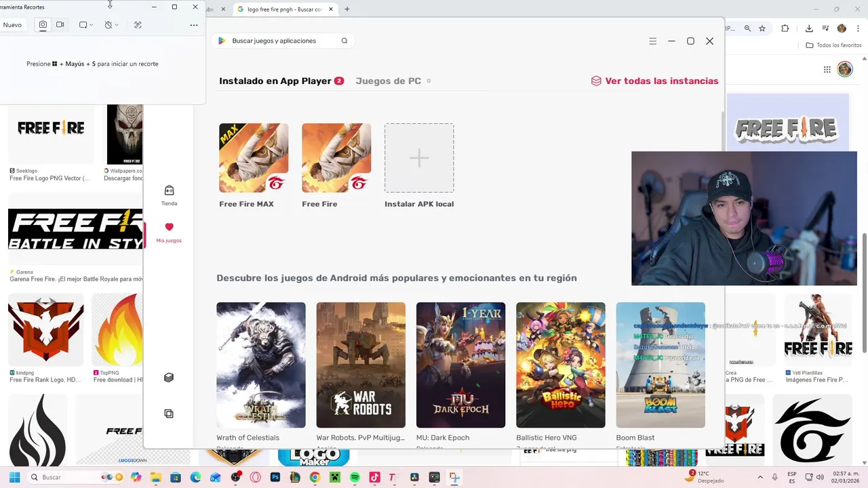Image resolution: width=868 pixels, height=488 pixels.
Task: Open Spotify from taskbar
Action: pyautogui.click(x=355, y=477)
